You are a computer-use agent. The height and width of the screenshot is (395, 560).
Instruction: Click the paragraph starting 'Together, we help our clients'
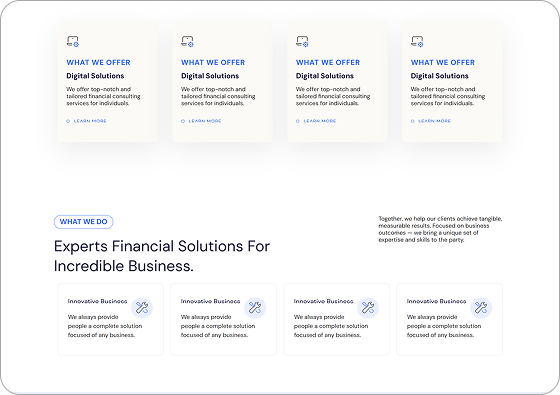point(440,229)
